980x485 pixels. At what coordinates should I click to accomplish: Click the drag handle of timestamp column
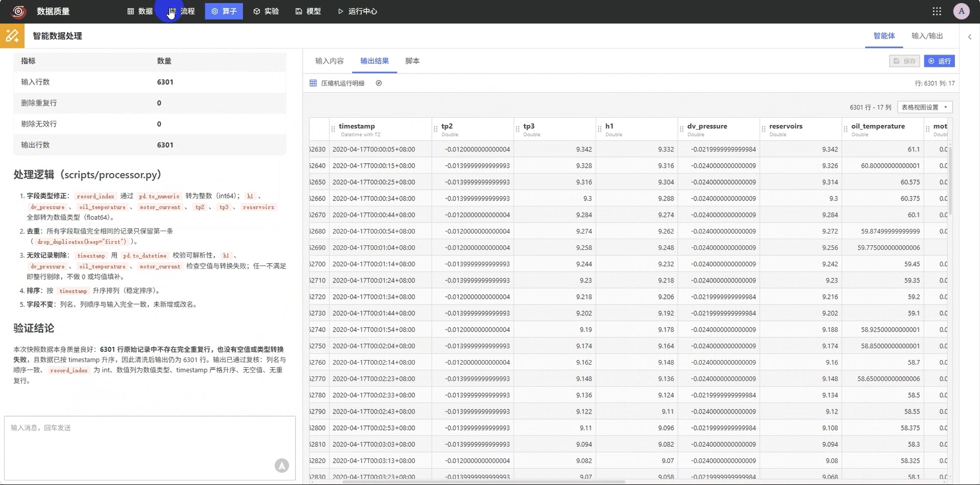tap(333, 130)
